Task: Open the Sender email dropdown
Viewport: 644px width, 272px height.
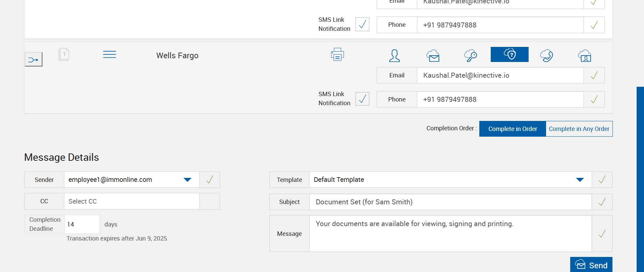Action: coord(187,180)
